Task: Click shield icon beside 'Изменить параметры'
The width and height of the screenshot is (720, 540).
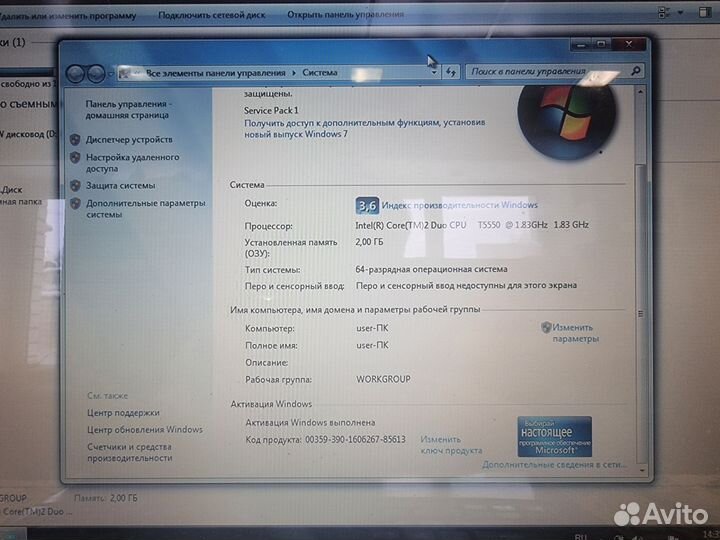Action: pos(546,327)
